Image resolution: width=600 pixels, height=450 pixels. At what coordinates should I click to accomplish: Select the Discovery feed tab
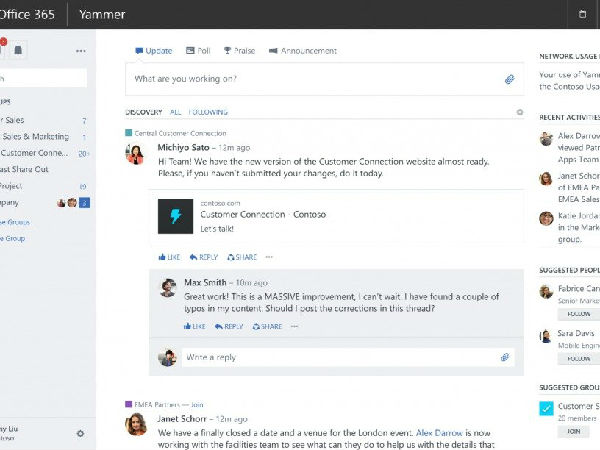click(143, 112)
